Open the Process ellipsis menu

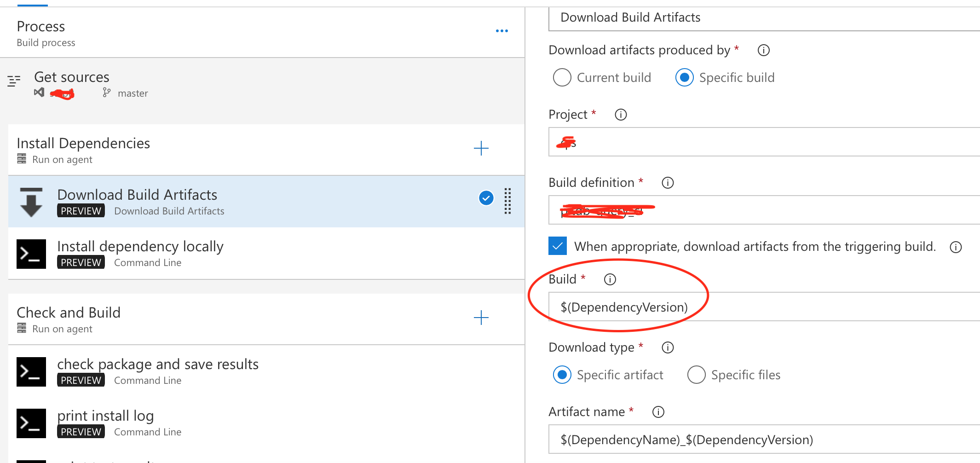click(502, 30)
